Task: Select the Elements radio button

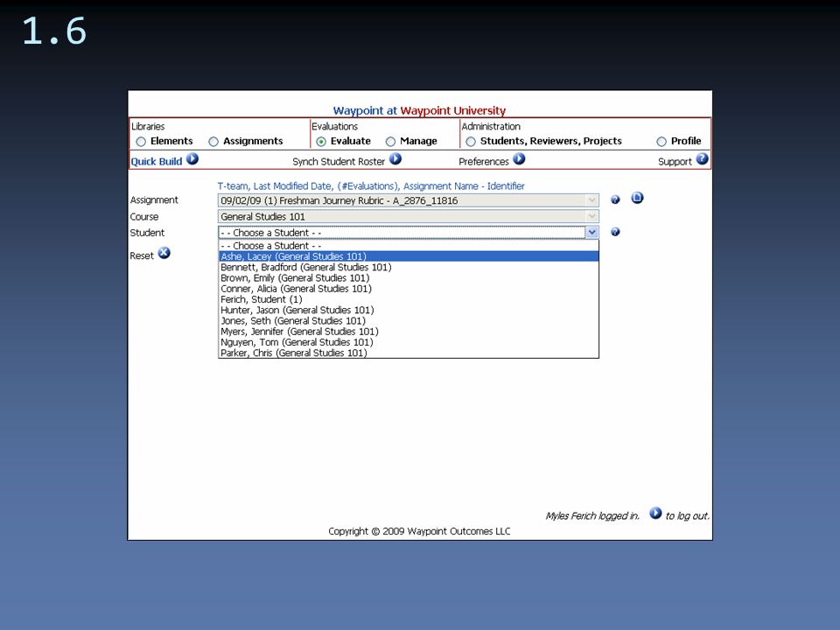Action: click(x=141, y=142)
